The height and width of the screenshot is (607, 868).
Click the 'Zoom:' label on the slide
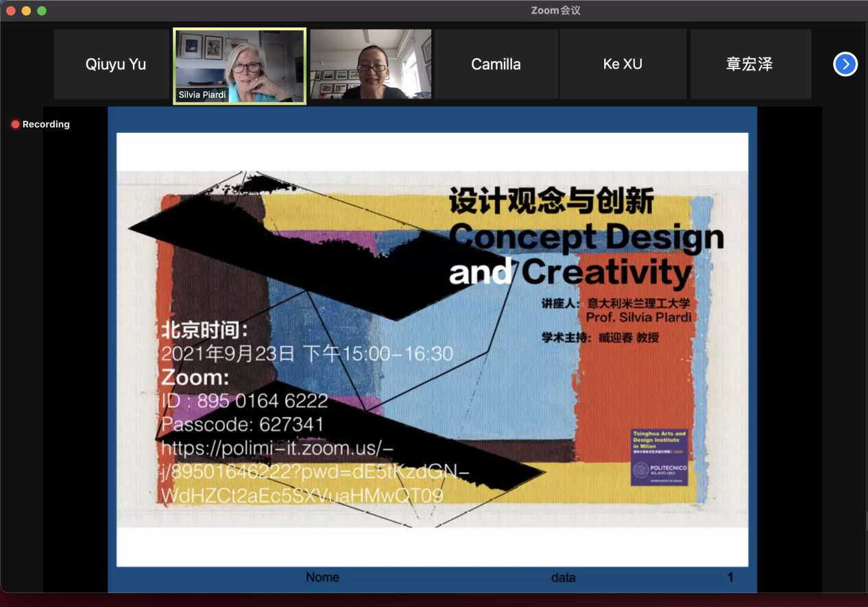click(195, 377)
